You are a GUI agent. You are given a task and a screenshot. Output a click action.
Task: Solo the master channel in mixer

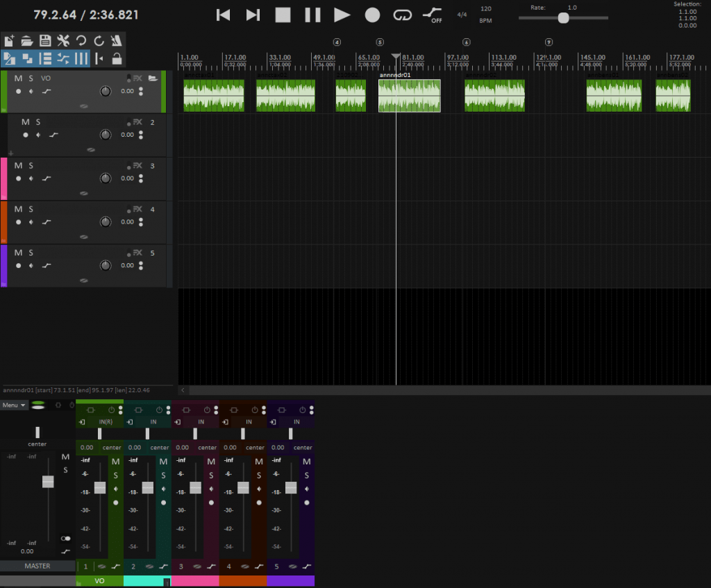tap(65, 470)
